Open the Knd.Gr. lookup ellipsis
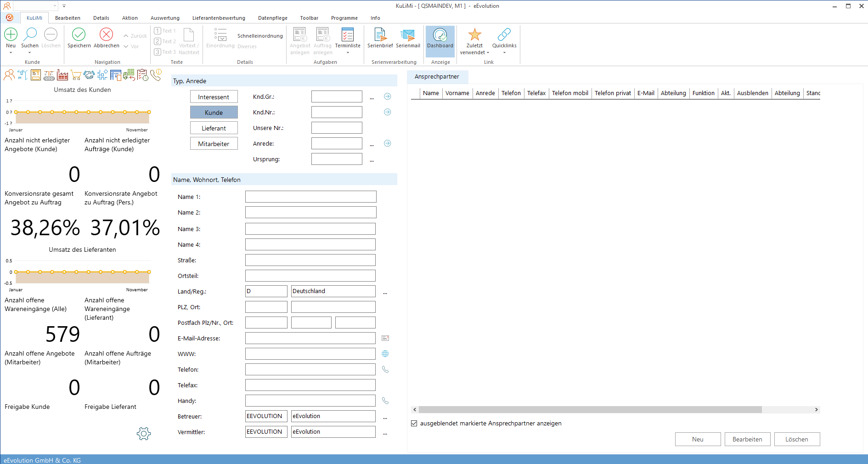This screenshot has width=868, height=464. click(x=372, y=97)
